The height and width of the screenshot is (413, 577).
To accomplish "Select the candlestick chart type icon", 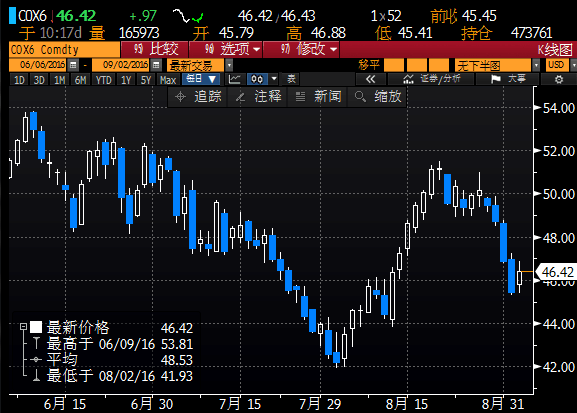I will [x=257, y=79].
